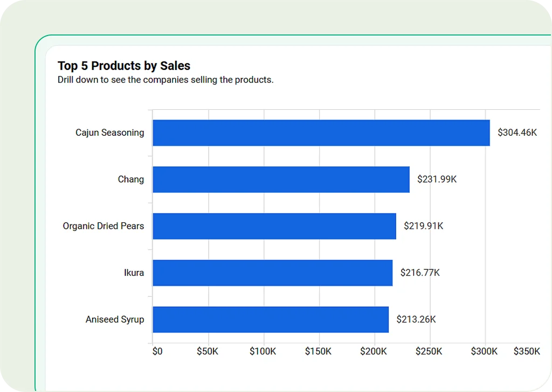Click the Top 5 Products by Sales title
552x392 pixels.
click(x=124, y=66)
